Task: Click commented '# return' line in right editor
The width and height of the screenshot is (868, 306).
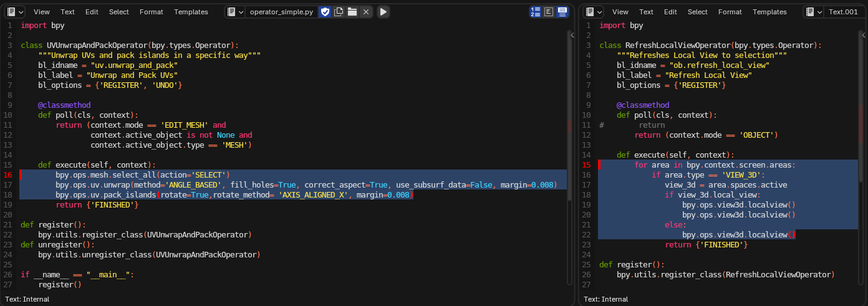Action: 632,125
